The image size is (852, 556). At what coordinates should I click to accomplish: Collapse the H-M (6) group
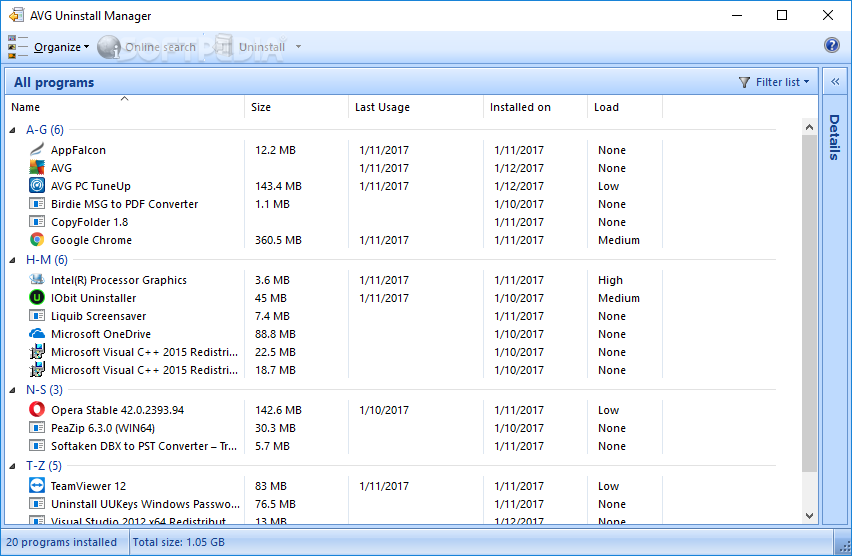(12, 260)
